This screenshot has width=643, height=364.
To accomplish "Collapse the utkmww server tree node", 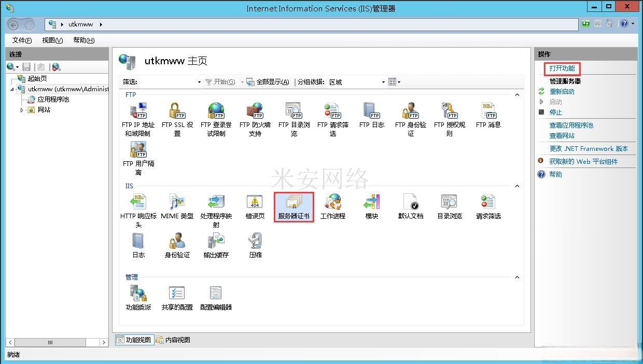I will point(12,89).
